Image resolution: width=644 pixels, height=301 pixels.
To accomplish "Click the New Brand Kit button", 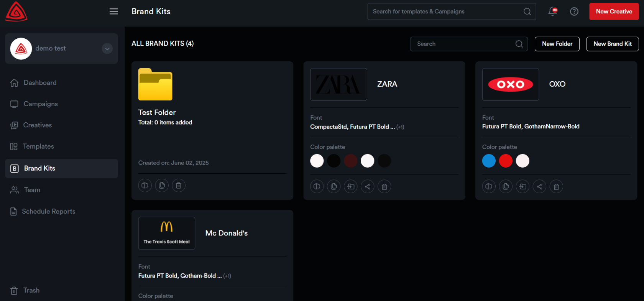I will (612, 44).
